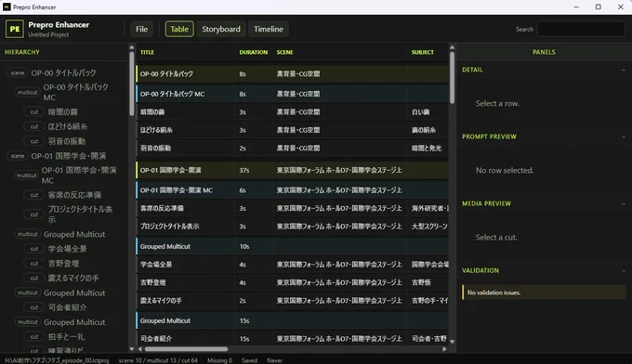Select table row OP-00 タイトルバック
Viewport: 632px width, 364px height.
click(292, 73)
